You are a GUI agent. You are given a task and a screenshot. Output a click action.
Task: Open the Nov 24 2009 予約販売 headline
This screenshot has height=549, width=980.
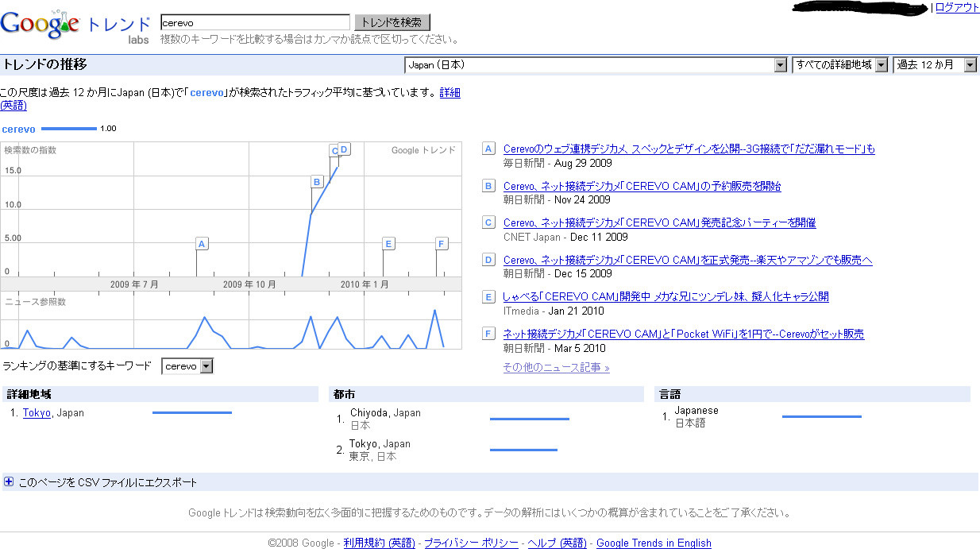tap(642, 186)
